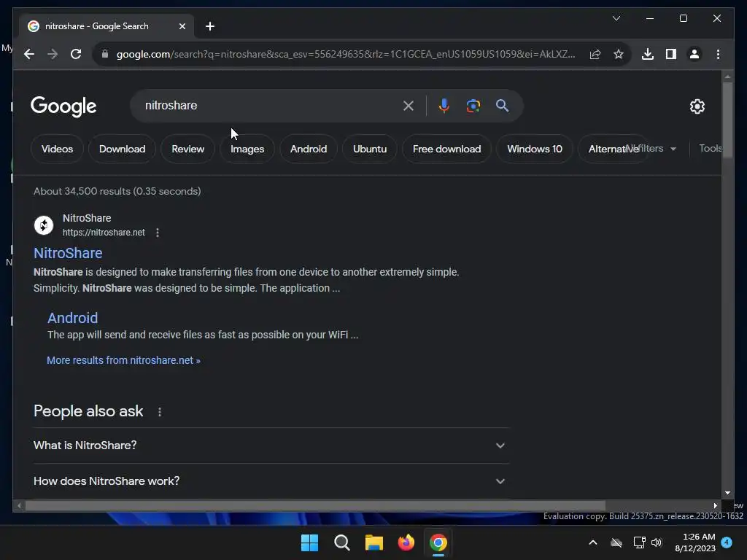The width and height of the screenshot is (747, 560).
Task: Open the NitroShare result title link
Action: (x=68, y=253)
